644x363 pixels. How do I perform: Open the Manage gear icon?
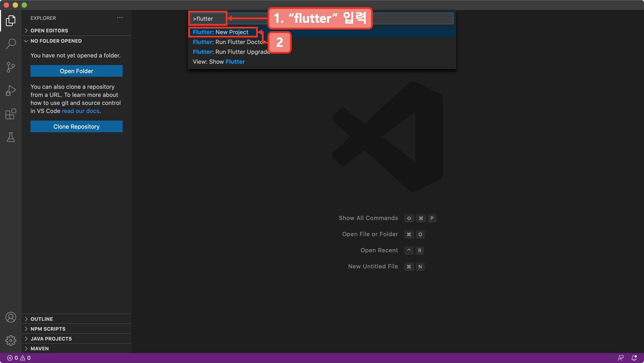click(11, 341)
